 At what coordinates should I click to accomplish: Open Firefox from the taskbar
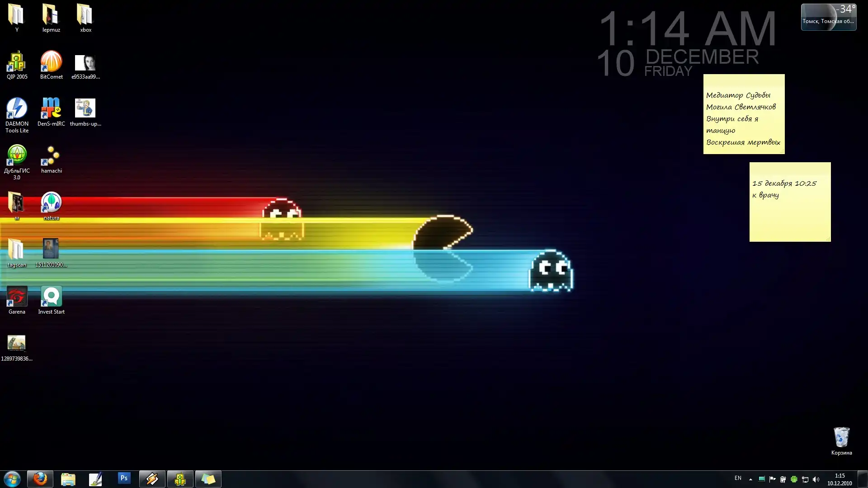(x=40, y=479)
